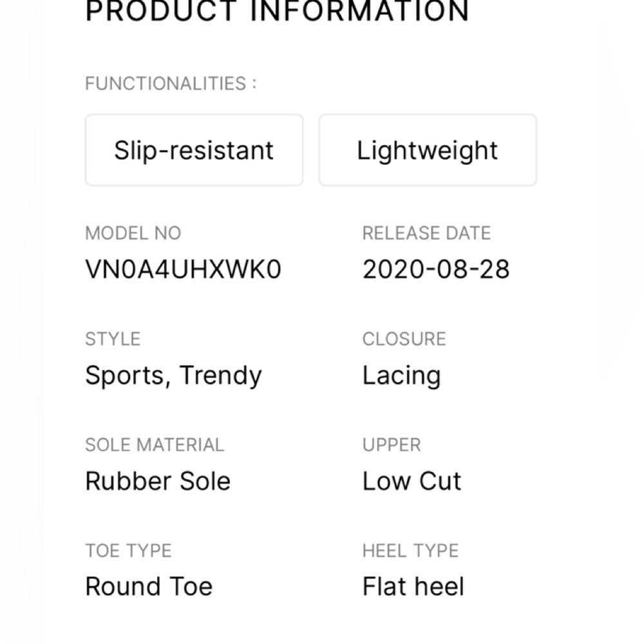
Task: Click the HEEL TYPE label
Action: point(410,551)
